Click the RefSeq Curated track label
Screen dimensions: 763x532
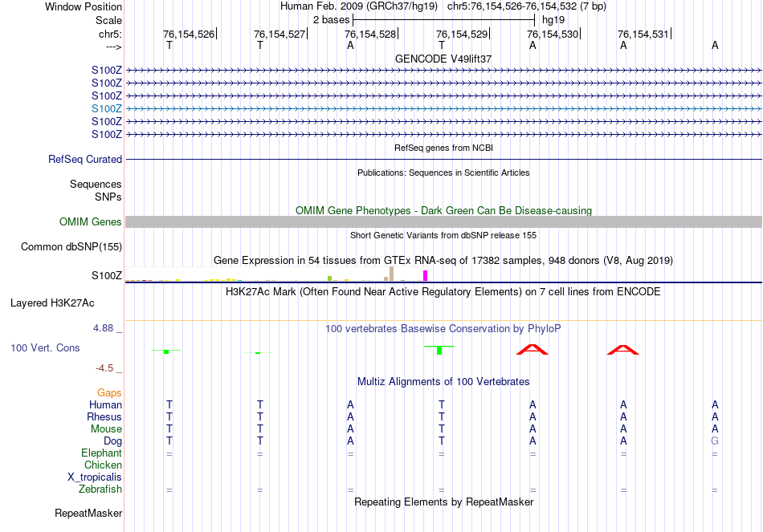click(85, 159)
